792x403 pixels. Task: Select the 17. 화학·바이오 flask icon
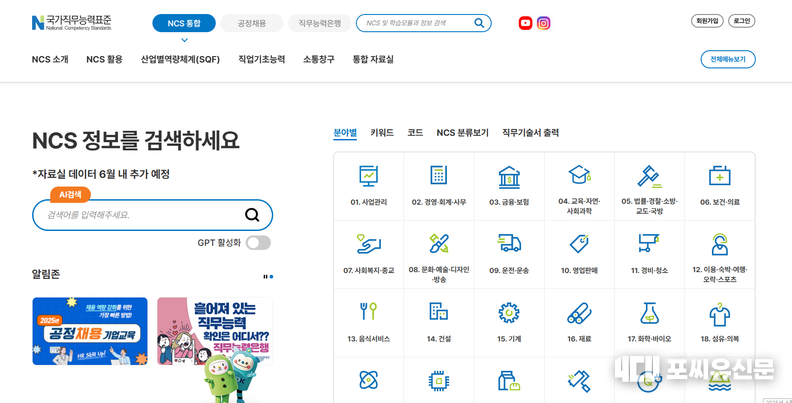649,313
